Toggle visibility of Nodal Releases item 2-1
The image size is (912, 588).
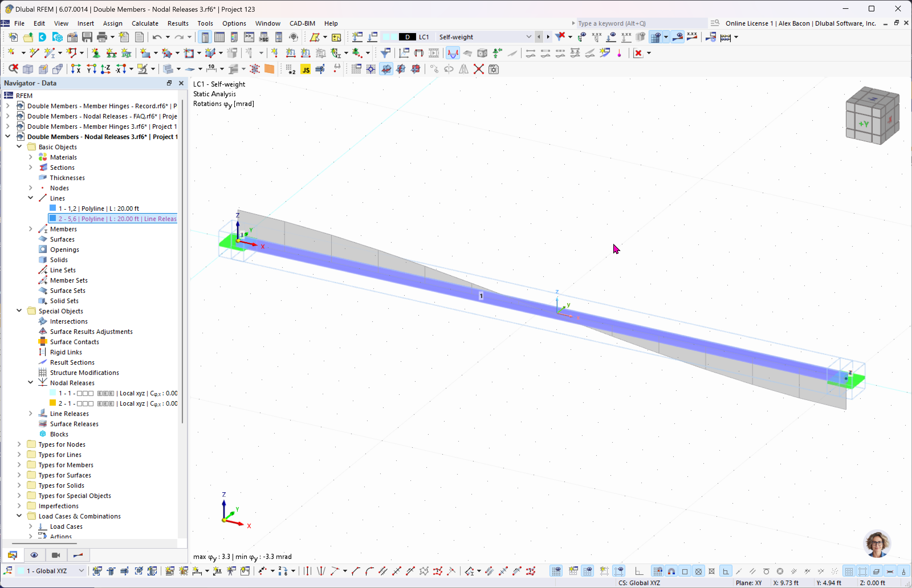coord(54,403)
